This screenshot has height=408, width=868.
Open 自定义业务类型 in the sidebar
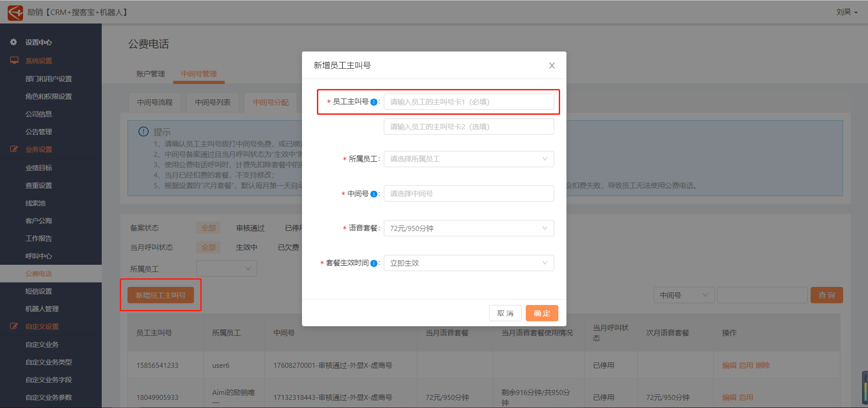click(x=49, y=362)
